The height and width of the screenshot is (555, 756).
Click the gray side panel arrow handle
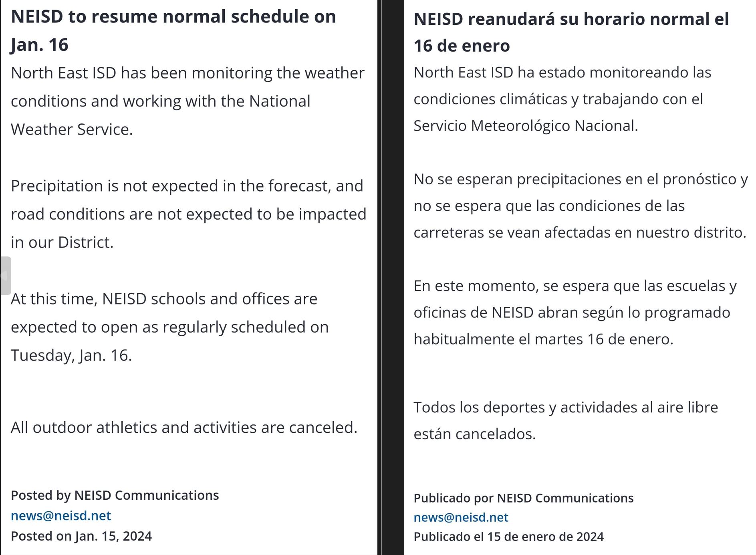5,276
